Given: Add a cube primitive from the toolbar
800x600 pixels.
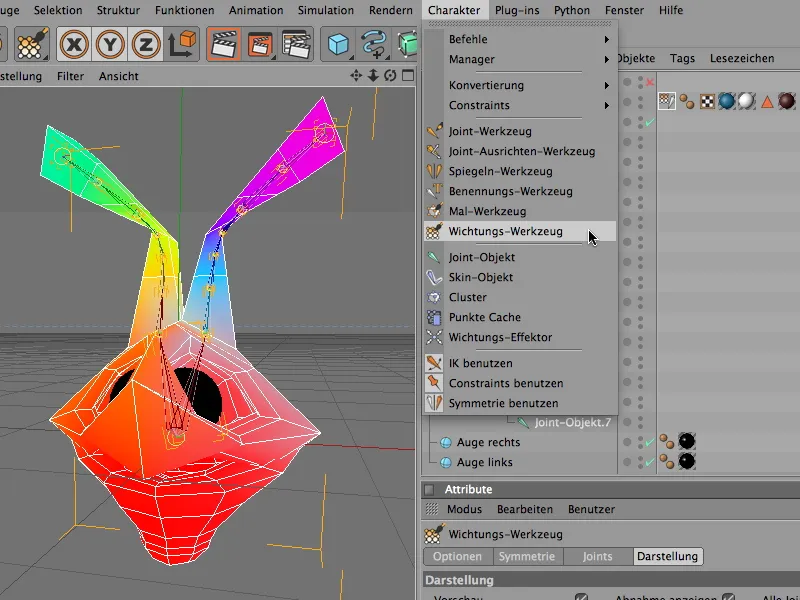Looking at the screenshot, I should pyautogui.click(x=338, y=44).
